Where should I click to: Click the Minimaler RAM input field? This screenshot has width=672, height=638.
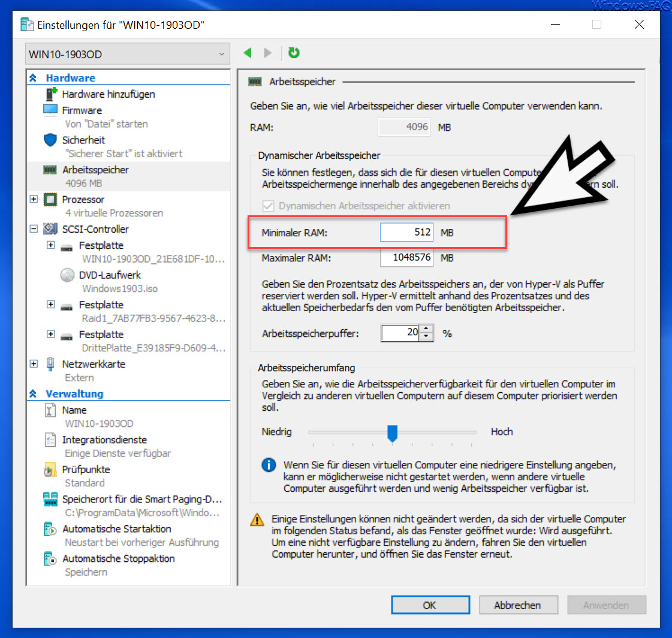point(406,233)
